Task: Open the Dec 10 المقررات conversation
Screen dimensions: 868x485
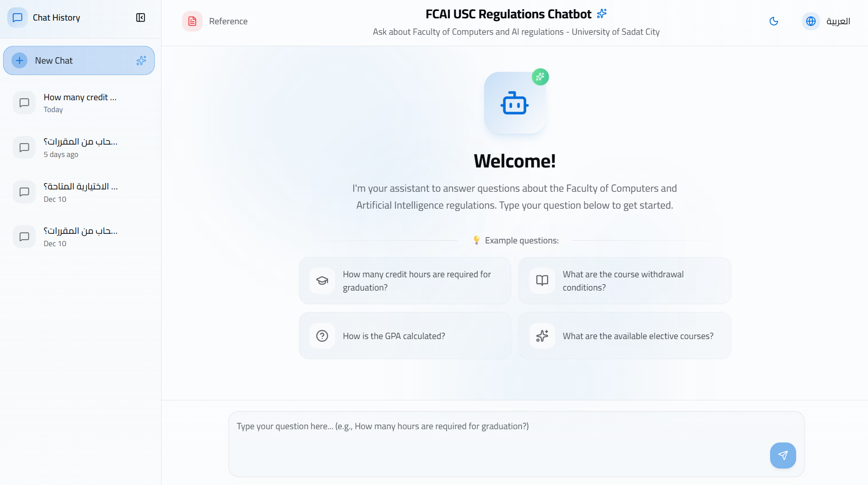Action: [79, 237]
